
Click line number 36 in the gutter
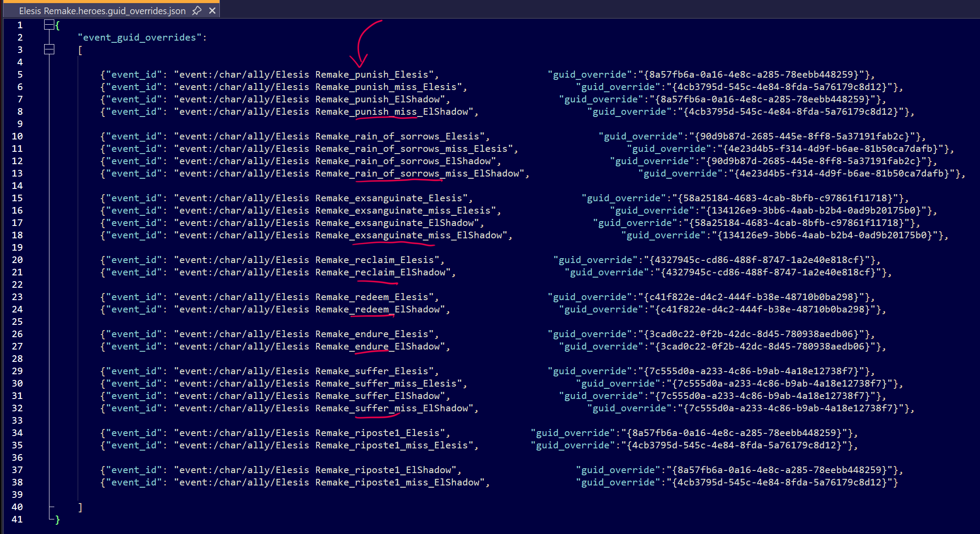[x=17, y=458]
